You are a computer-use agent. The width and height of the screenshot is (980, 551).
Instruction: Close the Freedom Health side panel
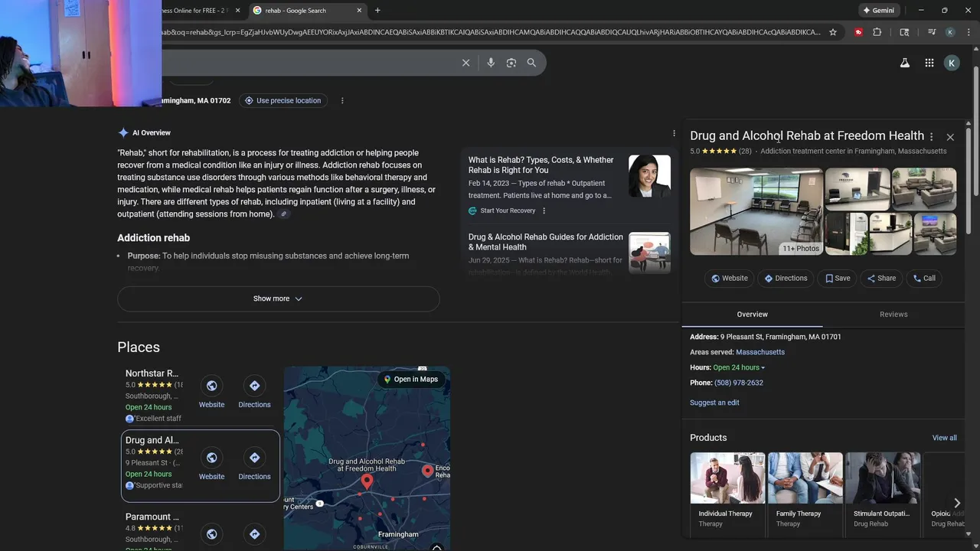click(950, 137)
